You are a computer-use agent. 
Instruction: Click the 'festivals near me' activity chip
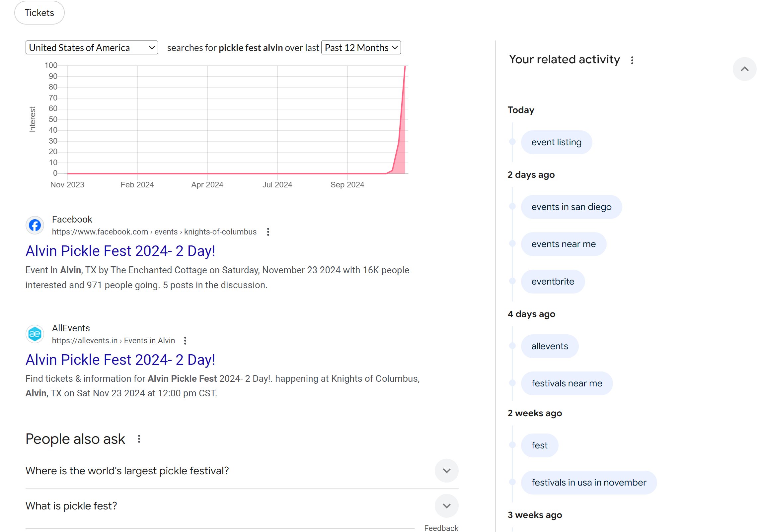pos(567,383)
